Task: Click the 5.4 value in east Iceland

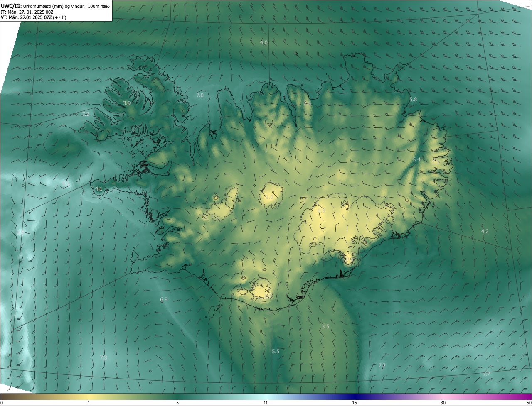Action: tap(416, 160)
